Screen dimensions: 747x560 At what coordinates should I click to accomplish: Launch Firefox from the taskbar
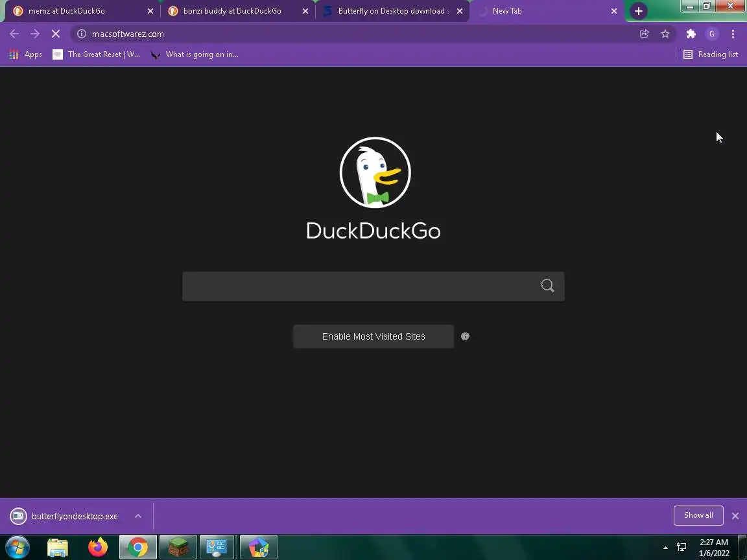click(x=98, y=547)
